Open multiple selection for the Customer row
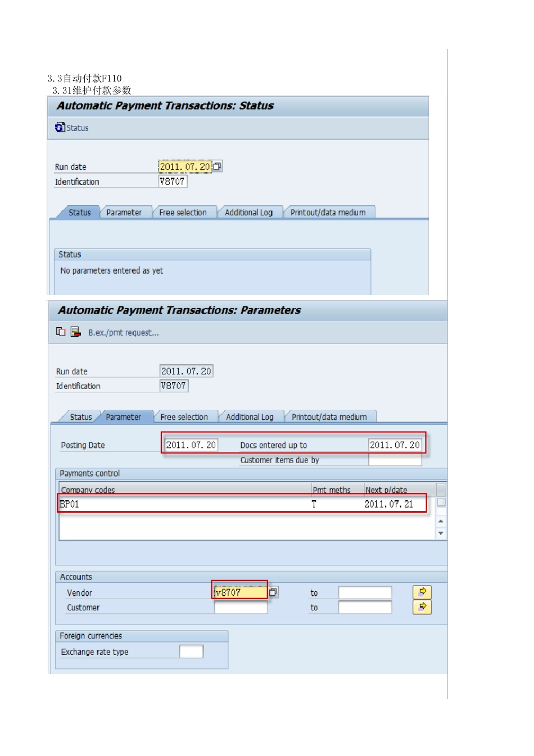The width and height of the screenshot is (534, 756). 422,607
